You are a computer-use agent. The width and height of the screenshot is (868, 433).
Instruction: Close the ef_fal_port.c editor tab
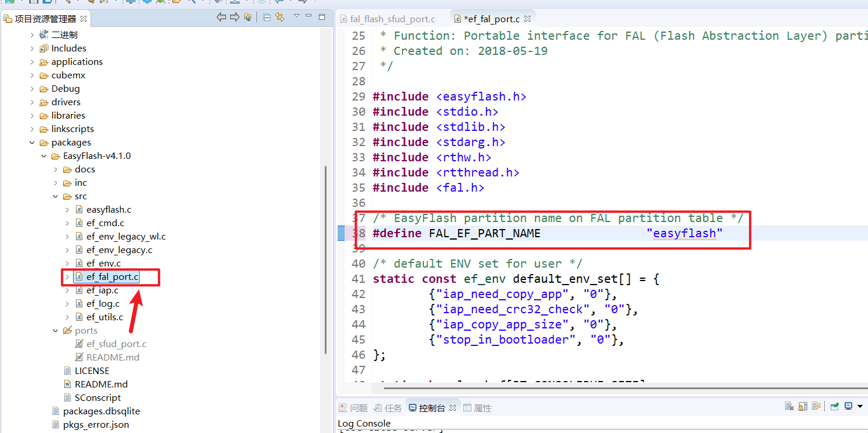coord(527,19)
